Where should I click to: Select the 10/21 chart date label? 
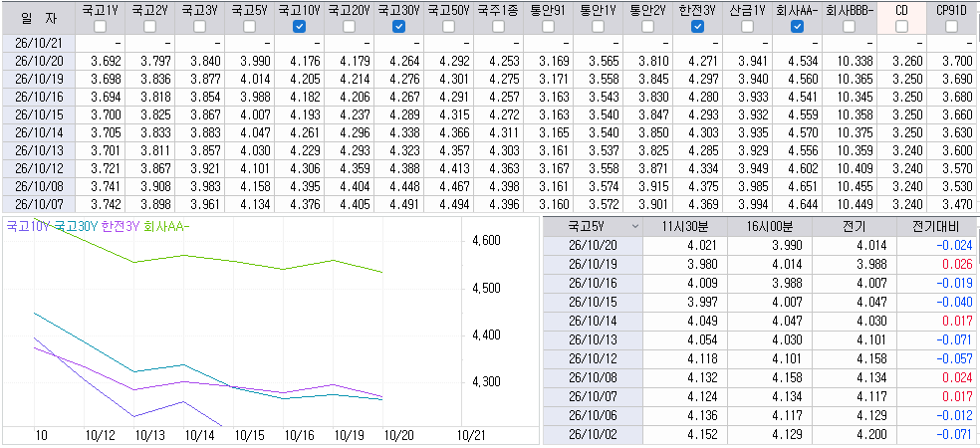tap(473, 435)
